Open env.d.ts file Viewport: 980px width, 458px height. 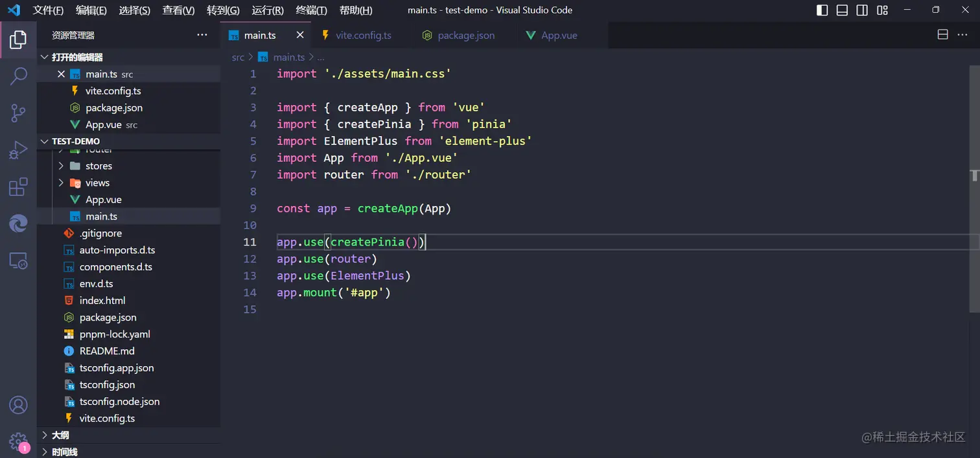tap(128, 284)
